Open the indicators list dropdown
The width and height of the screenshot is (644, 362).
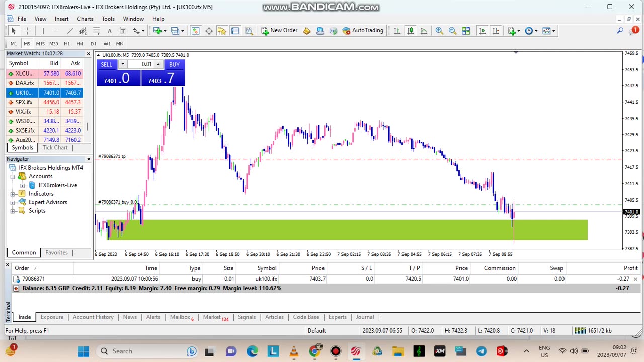(x=514, y=31)
